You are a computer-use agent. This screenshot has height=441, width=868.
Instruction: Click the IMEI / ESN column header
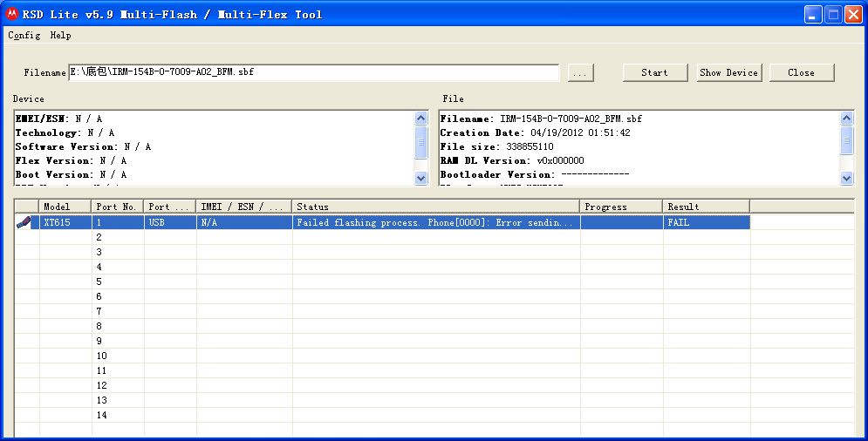(243, 207)
